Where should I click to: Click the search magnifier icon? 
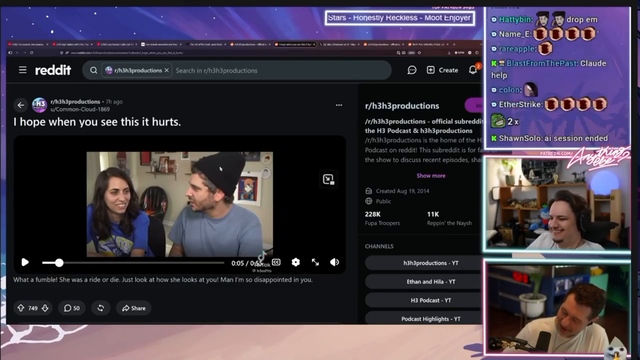coord(93,70)
